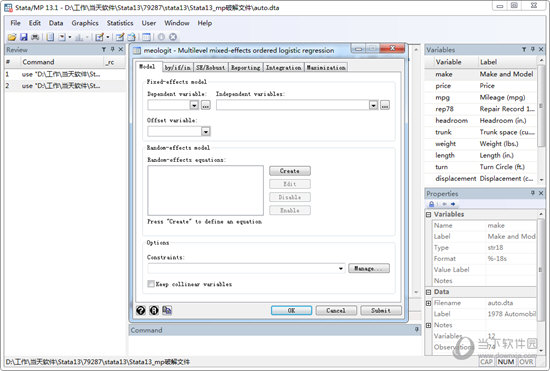Collapse Variables section in Properties
The image size is (550, 371).
pos(429,214)
